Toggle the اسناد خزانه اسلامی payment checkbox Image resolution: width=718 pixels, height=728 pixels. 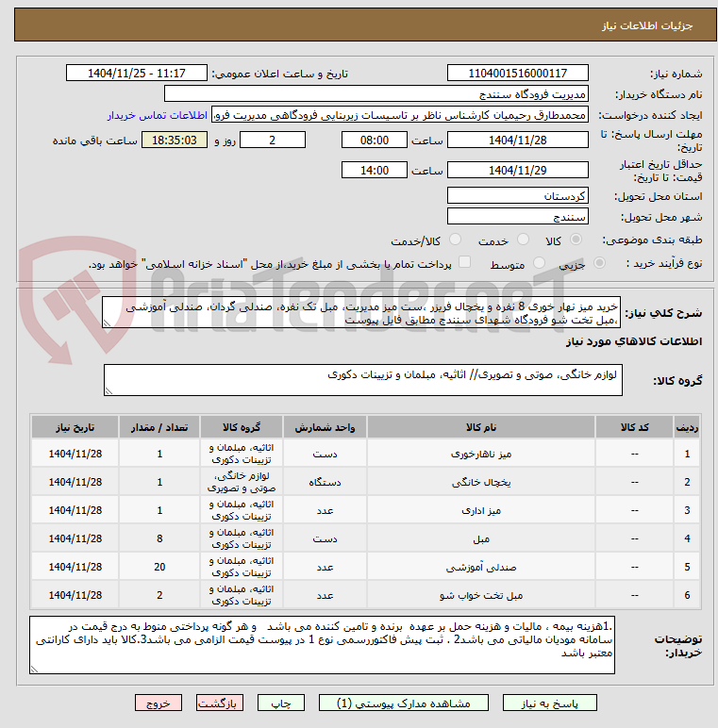point(464,262)
